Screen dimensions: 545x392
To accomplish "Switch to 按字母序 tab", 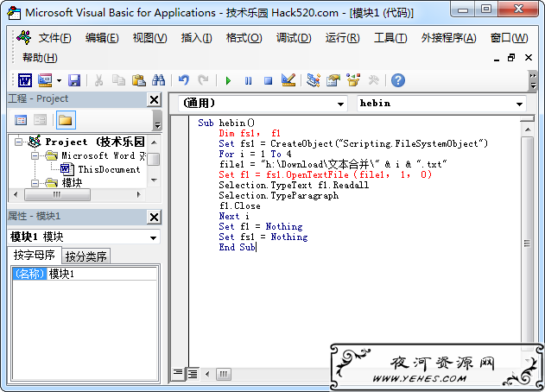I will pos(34,255).
